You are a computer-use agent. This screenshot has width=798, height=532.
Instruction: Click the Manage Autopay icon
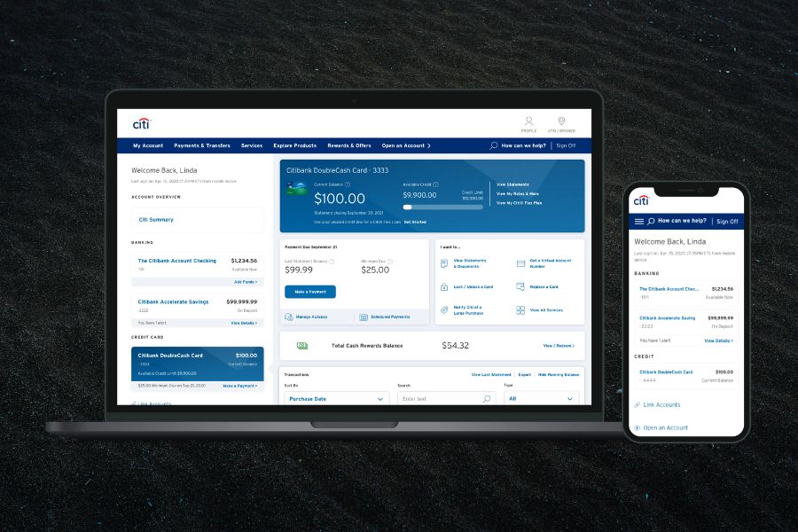click(289, 317)
